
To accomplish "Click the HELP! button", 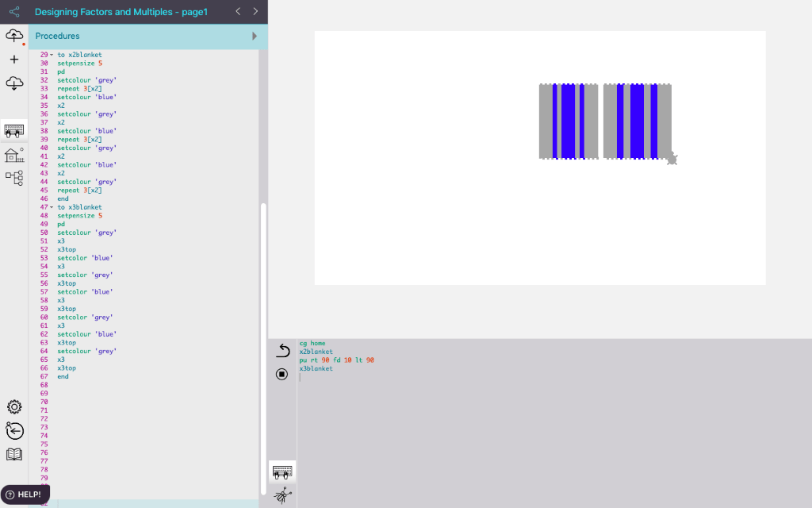I will point(25,494).
